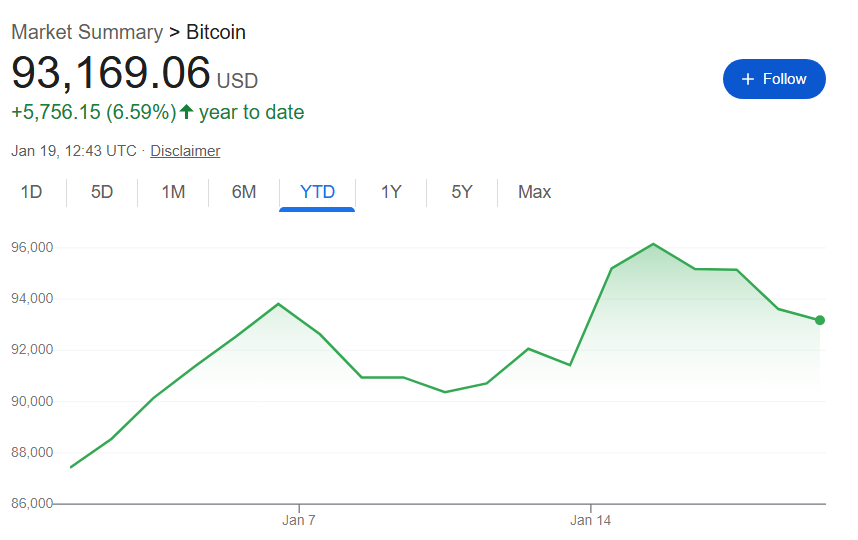
Task: Click the Jan 14 axis label
Action: [590, 520]
